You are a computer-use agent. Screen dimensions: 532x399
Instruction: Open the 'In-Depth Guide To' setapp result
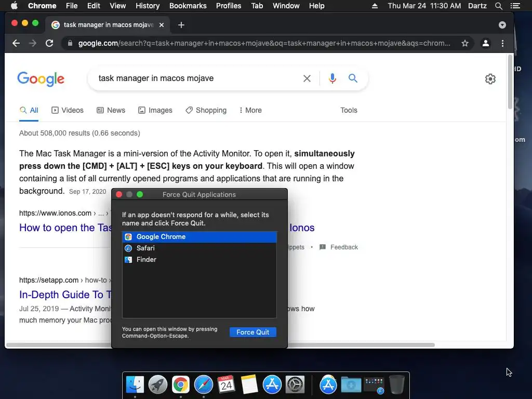click(65, 295)
